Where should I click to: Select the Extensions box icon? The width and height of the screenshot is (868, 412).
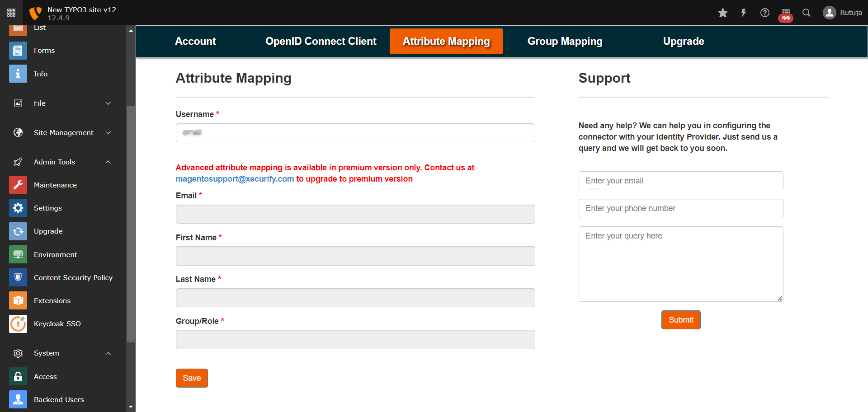pyautogui.click(x=18, y=301)
